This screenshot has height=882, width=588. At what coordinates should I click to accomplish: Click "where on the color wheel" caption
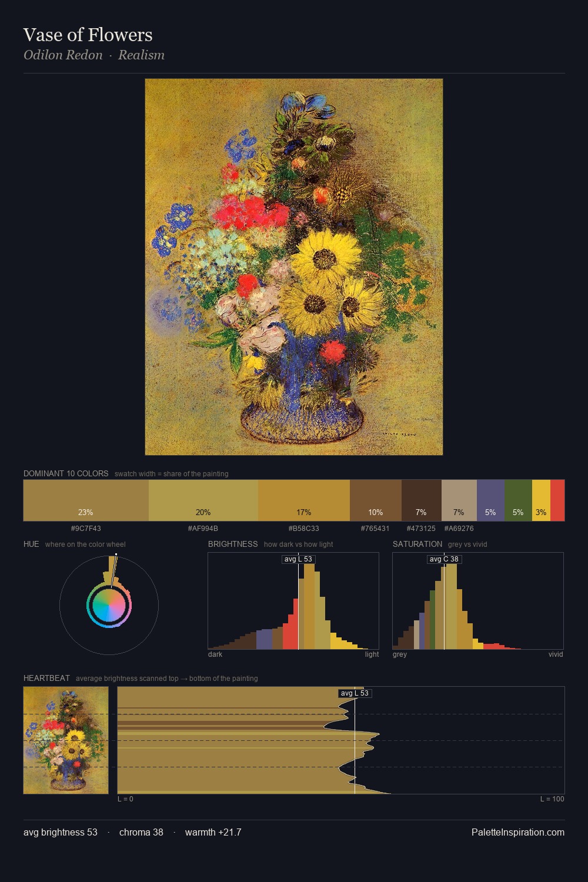tap(85, 544)
